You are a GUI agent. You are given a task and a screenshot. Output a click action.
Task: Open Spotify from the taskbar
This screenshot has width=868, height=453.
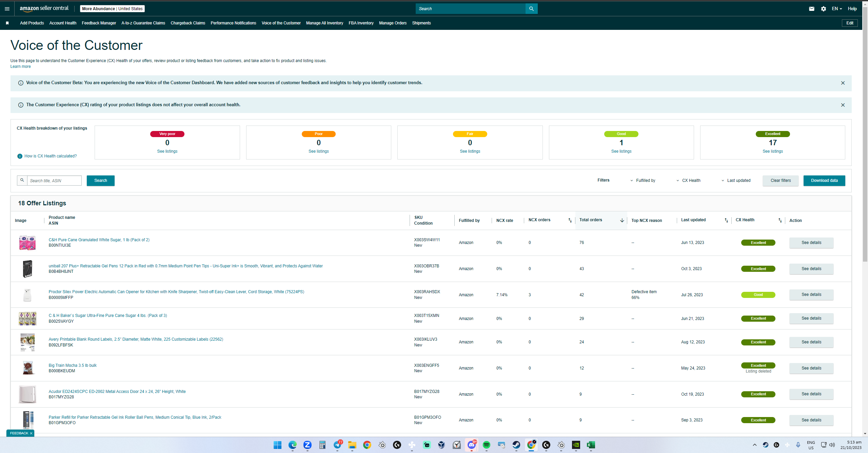click(x=486, y=445)
